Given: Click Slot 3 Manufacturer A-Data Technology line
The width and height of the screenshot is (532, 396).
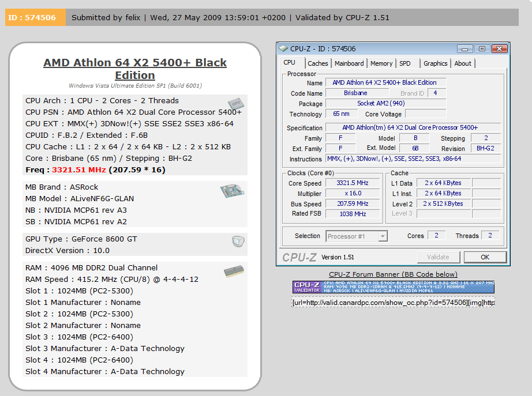Looking at the screenshot, I should click(x=105, y=349).
